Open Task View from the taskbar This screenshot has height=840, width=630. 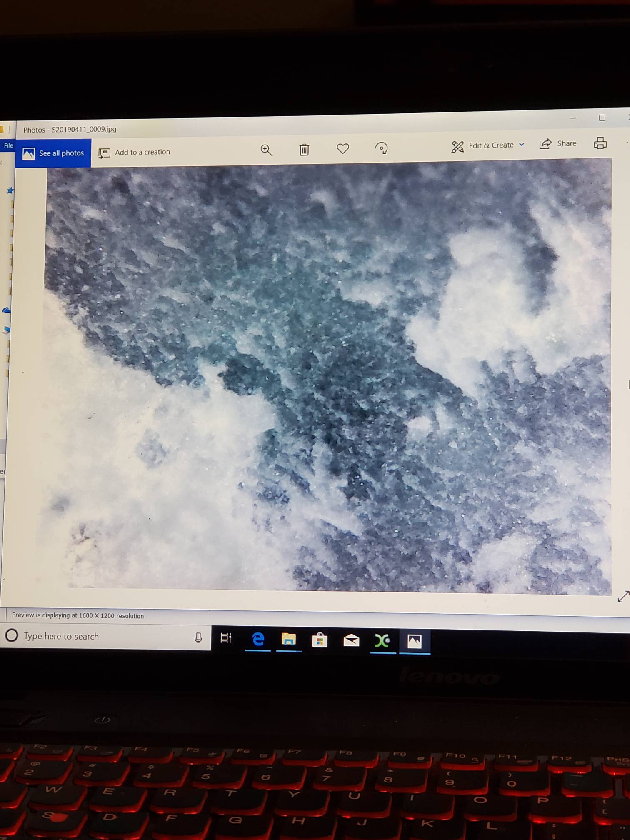(226, 638)
